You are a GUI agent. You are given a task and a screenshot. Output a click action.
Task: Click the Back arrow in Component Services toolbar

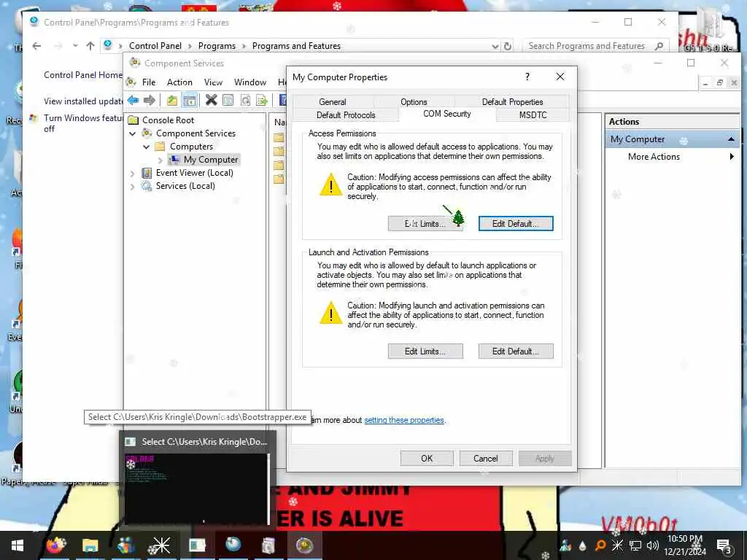pyautogui.click(x=133, y=100)
